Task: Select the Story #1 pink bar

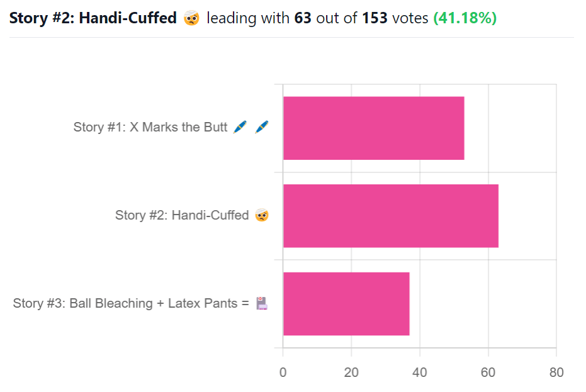Action: [374, 128]
